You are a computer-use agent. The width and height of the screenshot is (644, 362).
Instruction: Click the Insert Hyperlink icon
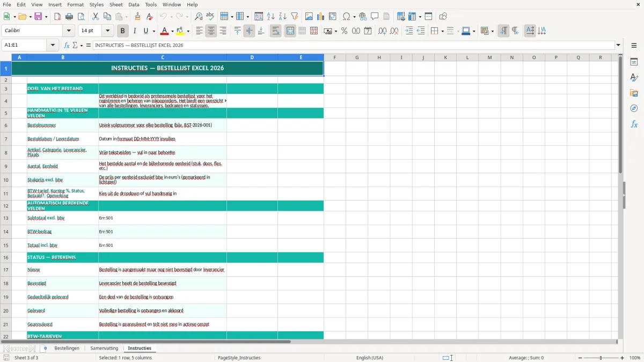pyautogui.click(x=363, y=17)
